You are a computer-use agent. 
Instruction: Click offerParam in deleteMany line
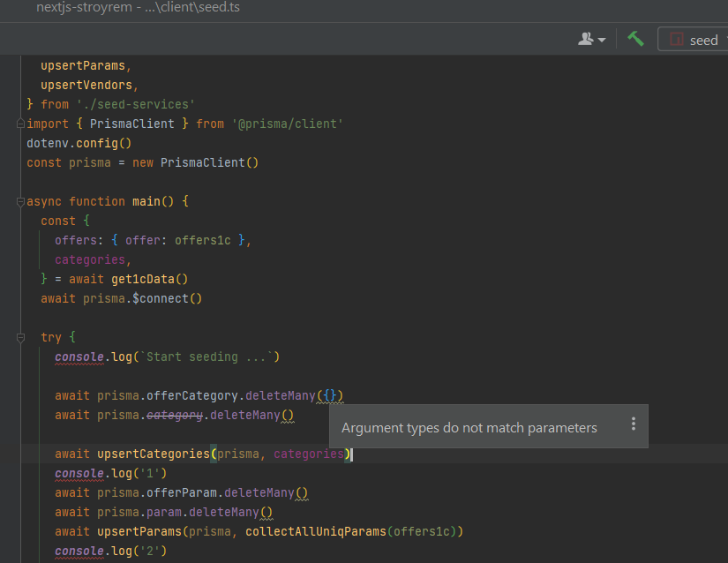tap(182, 493)
